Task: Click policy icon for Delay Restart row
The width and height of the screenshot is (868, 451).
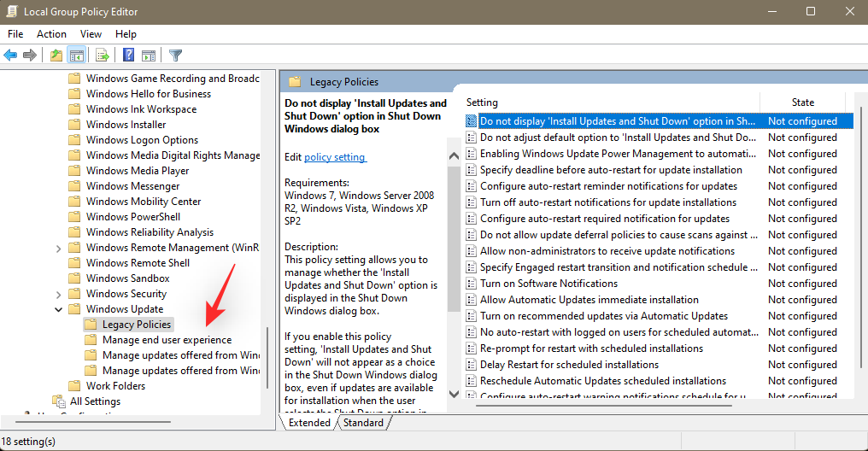Action: coord(471,365)
